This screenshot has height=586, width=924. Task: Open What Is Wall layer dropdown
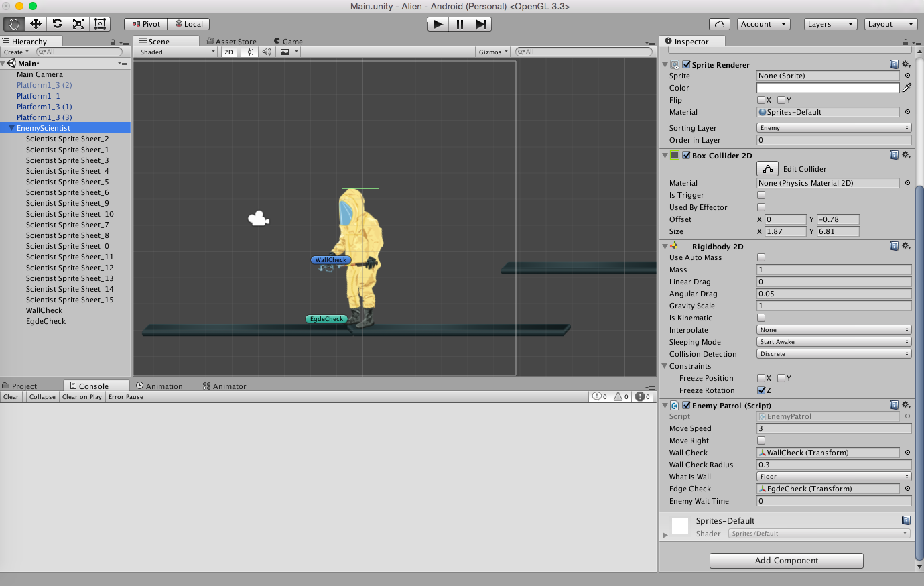(834, 477)
